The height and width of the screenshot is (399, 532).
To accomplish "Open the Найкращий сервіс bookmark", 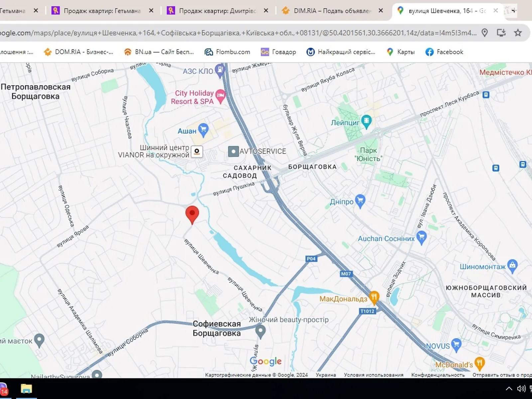I will [341, 52].
